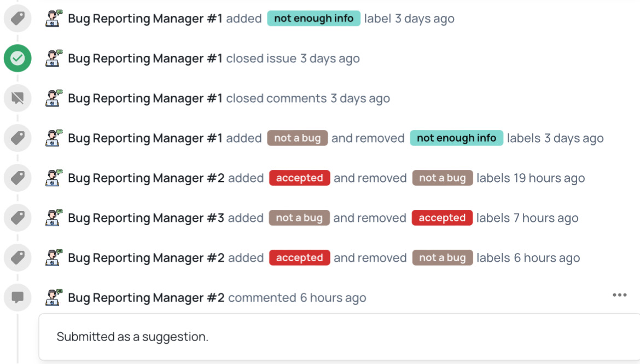Viewport: 640px width, 364px height.
Task: Click the teal 'not enough info' label in top row
Action: pos(313,19)
